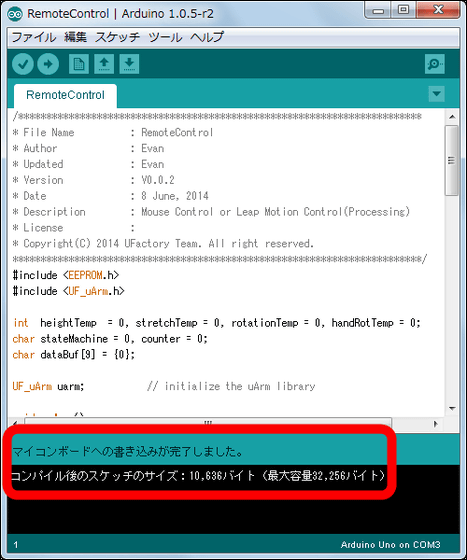Select the RemoteControl sketch tab
The image size is (467, 560).
pyautogui.click(x=65, y=95)
